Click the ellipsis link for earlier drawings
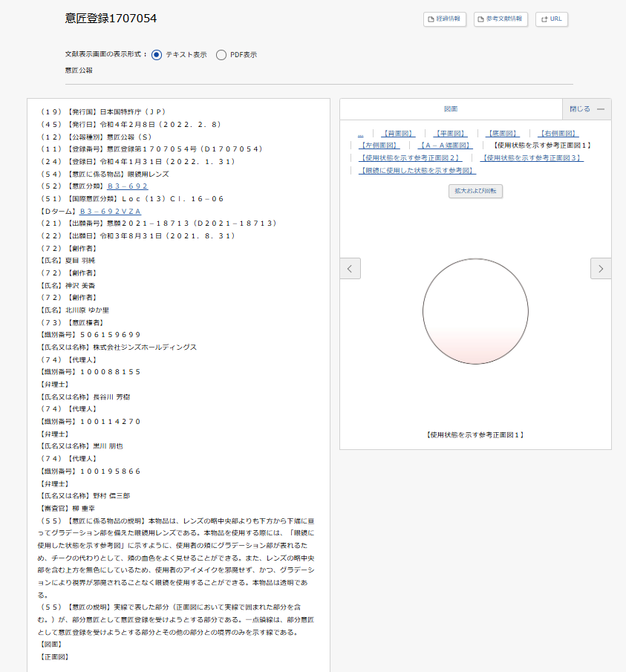 (x=360, y=134)
